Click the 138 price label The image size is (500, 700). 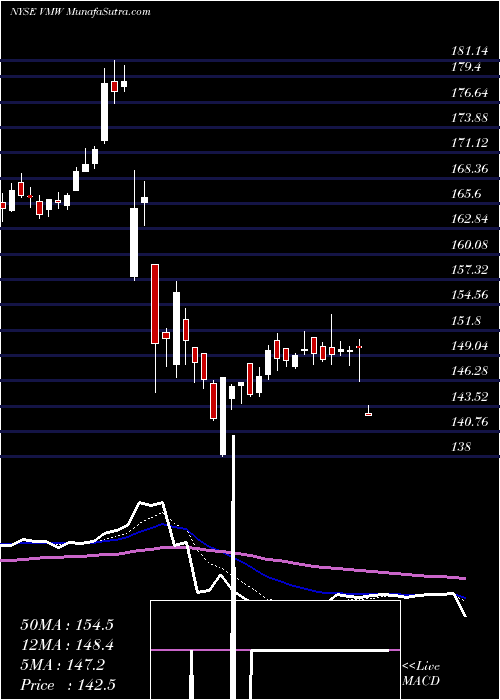pyautogui.click(x=460, y=446)
